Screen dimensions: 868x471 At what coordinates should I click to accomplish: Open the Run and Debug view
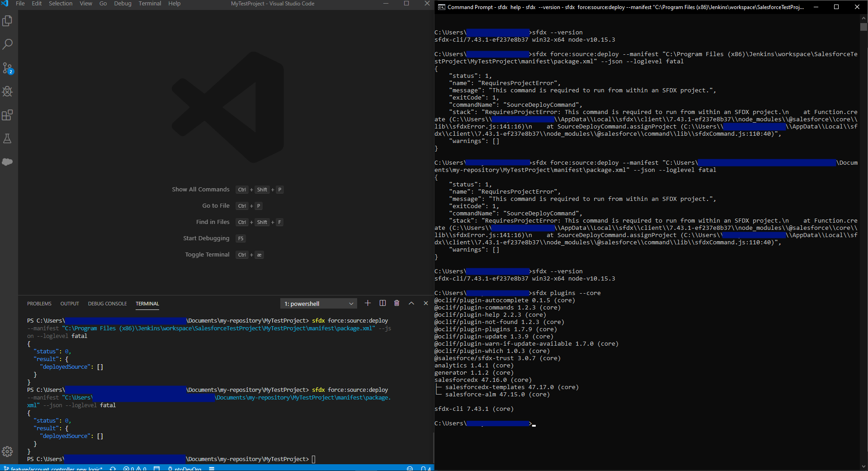point(8,91)
